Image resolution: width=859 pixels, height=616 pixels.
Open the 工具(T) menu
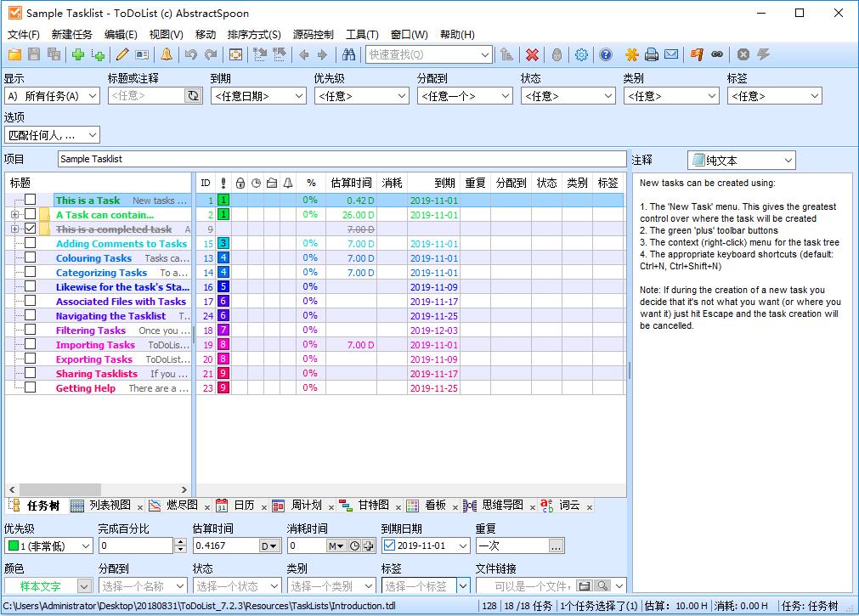point(362,35)
